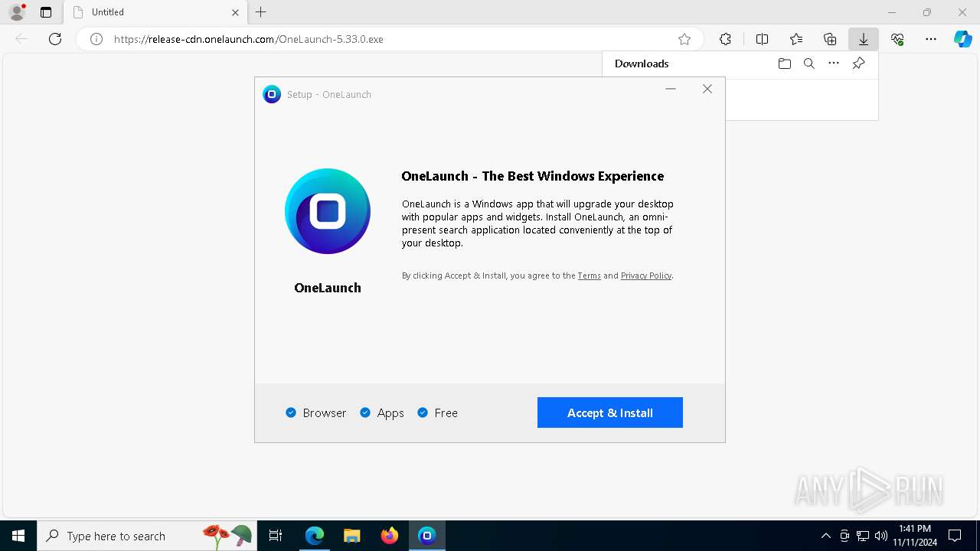This screenshot has width=980, height=551.
Task: Open the tab actions menu icon
Action: (46, 12)
